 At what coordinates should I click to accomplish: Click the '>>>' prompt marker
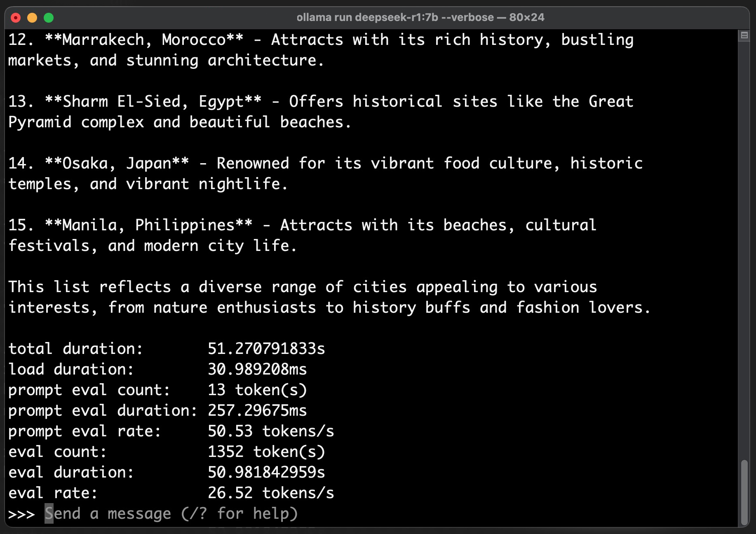[x=21, y=514]
